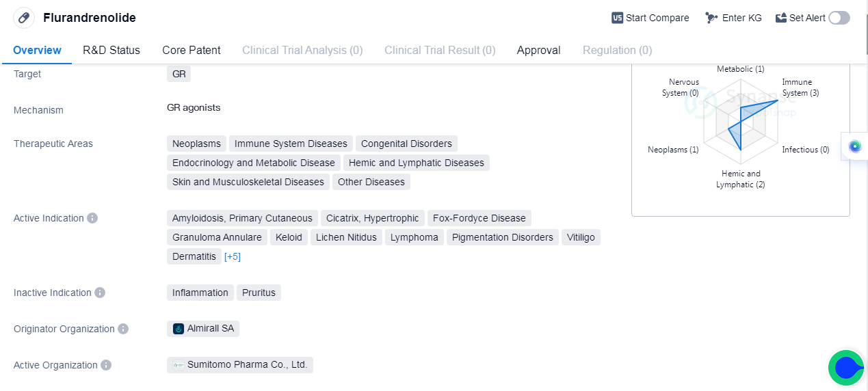Expand the +5 more active indications
868x391 pixels.
click(233, 256)
